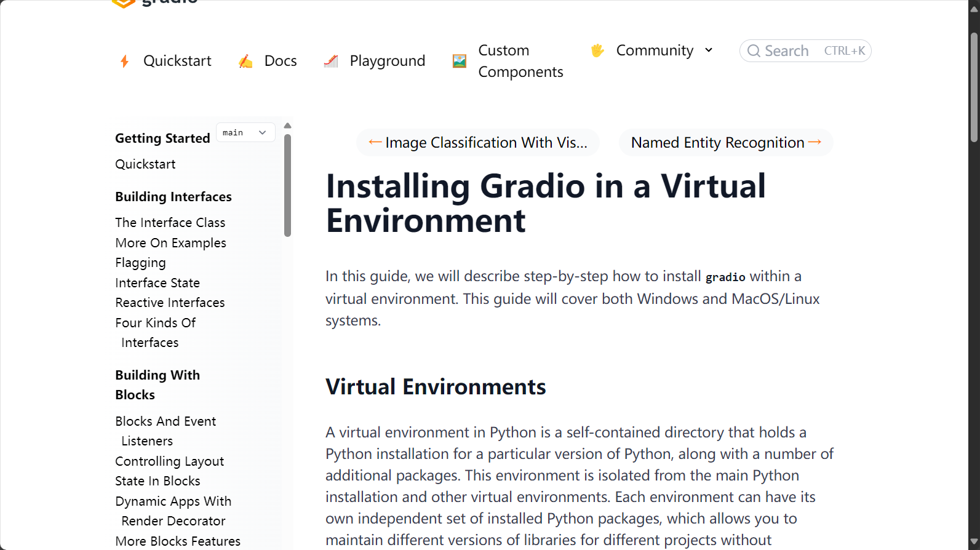
Task: Click the CTRL+K shortcut hint
Action: pos(845,51)
